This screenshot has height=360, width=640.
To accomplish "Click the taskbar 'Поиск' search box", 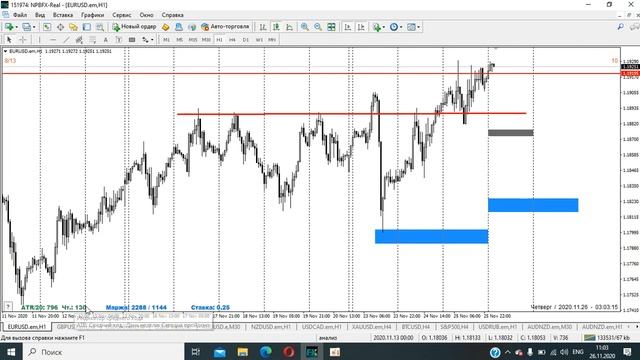I will (x=103, y=352).
